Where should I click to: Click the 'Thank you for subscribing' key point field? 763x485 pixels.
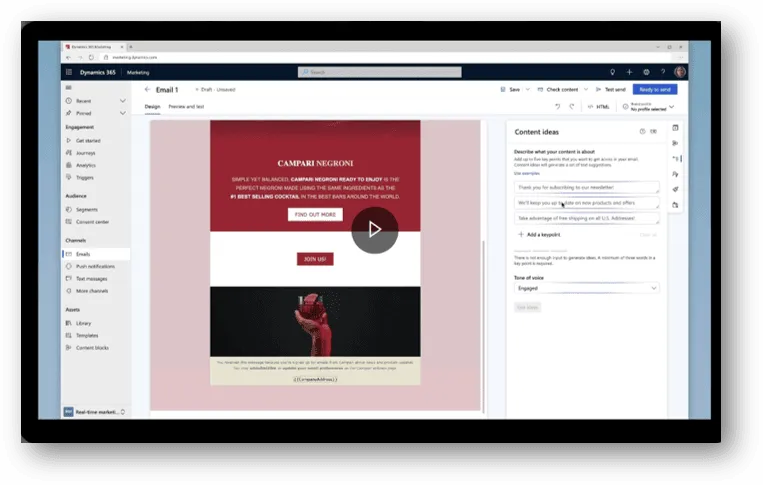tap(586, 187)
